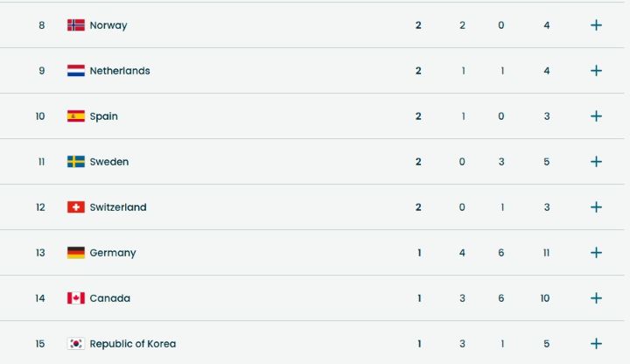Screen dimensions: 630x364
Task: Expand Norway's medal details row
Action: tap(596, 25)
